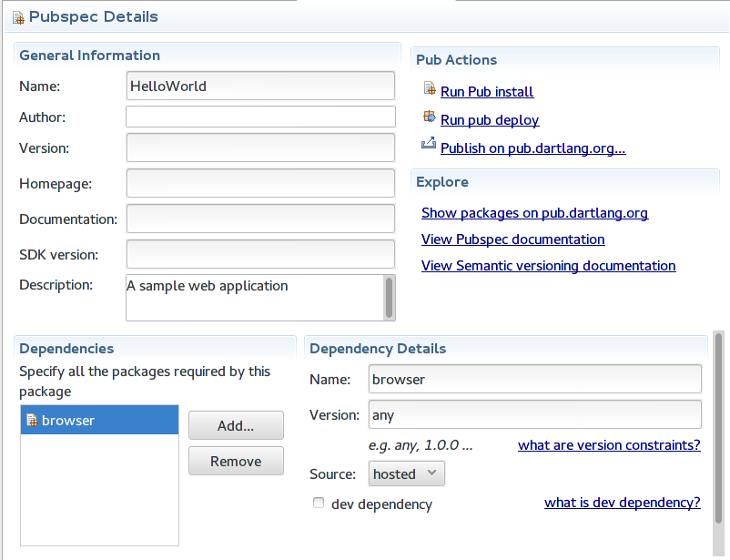The width and height of the screenshot is (730, 560).
Task: Open the Source dropdown set to hosted
Action: [x=407, y=473]
